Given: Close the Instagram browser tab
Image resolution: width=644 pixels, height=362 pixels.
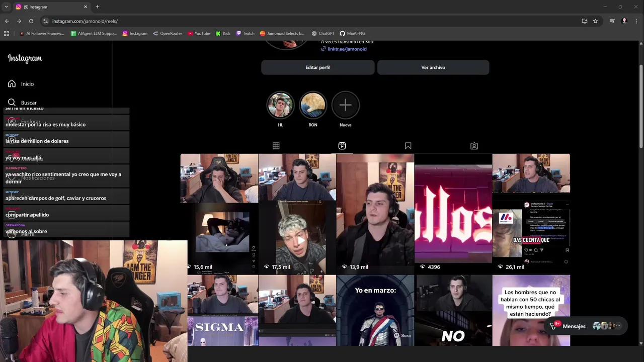Looking at the screenshot, I should pyautogui.click(x=86, y=7).
